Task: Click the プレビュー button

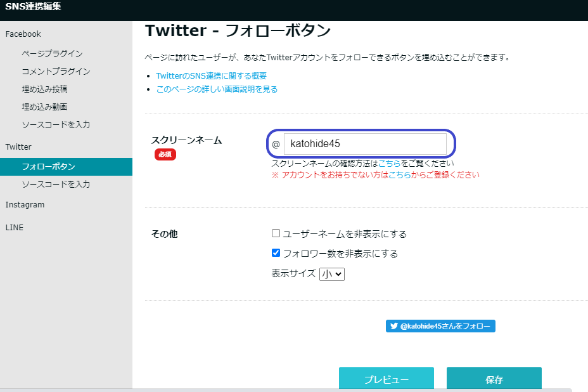Action: [x=387, y=379]
